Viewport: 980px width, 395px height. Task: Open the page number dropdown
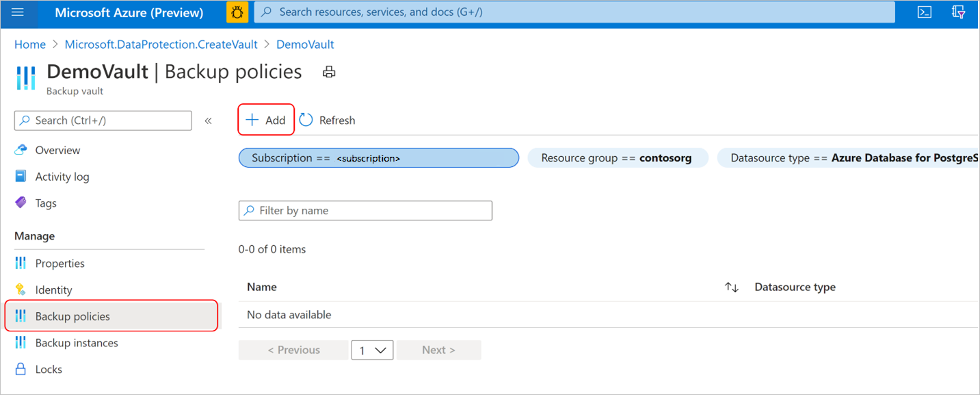pyautogui.click(x=372, y=350)
